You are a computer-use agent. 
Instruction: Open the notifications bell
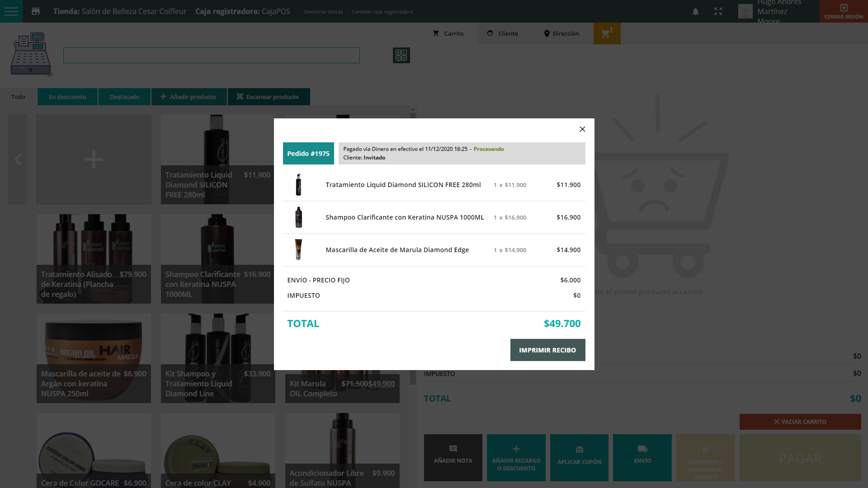695,12
